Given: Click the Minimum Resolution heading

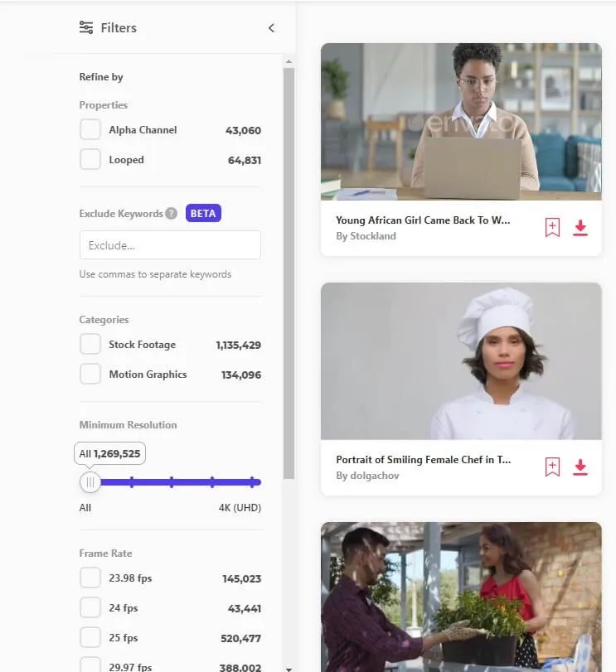Looking at the screenshot, I should 128,425.
